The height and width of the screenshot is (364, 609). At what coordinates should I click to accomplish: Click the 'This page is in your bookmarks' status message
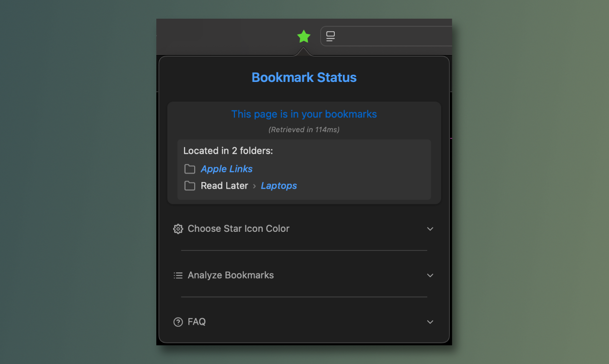pos(304,114)
